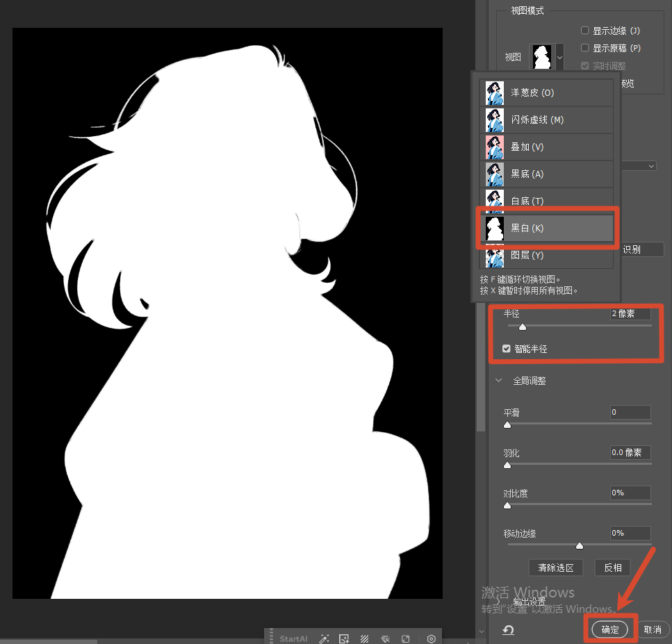Enable the 显示原稿 (P) checkbox
This screenshot has width=672, height=644.
click(585, 48)
